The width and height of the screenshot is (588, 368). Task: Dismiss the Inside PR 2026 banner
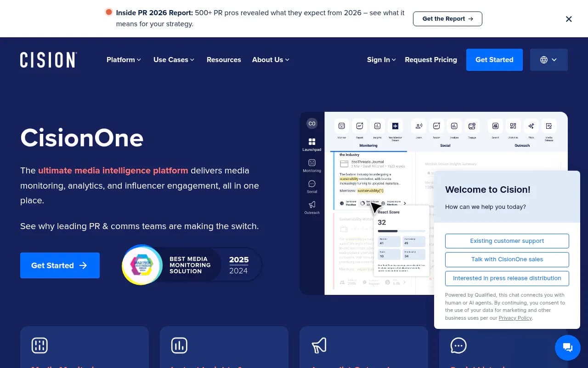tap(569, 19)
